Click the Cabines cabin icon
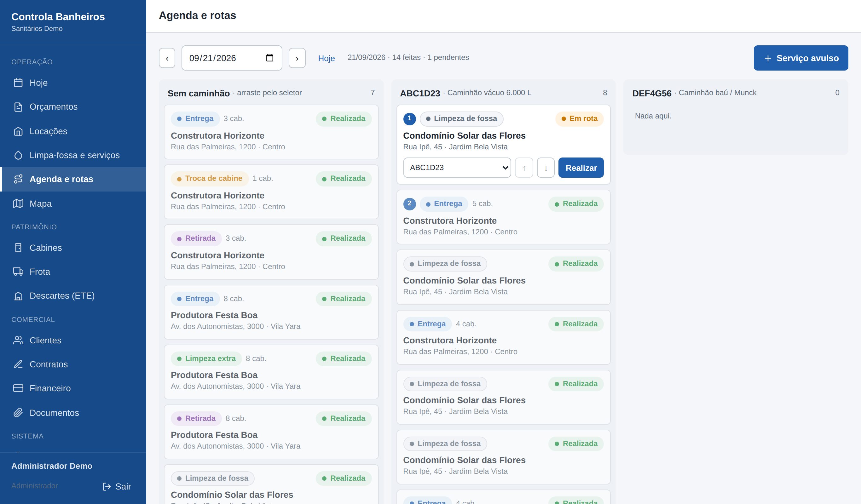 tap(18, 248)
